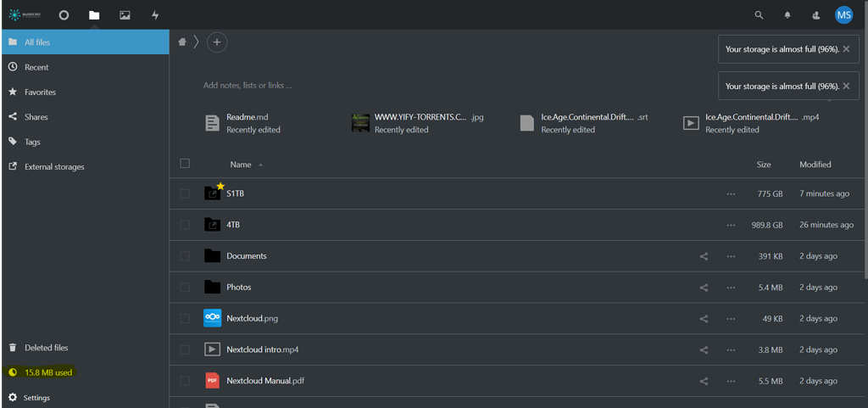The width and height of the screenshot is (868, 408).
Task: Sort files by the Modified column header
Action: point(815,165)
